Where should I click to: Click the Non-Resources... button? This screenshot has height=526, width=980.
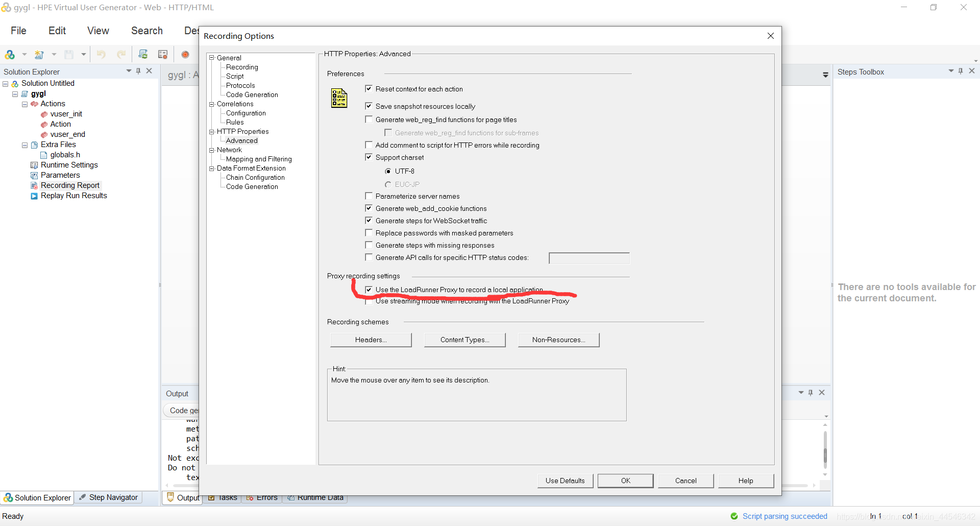coord(559,340)
